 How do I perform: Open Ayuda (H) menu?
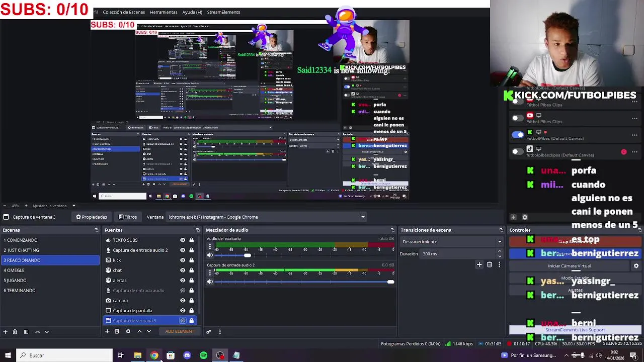coord(192,12)
